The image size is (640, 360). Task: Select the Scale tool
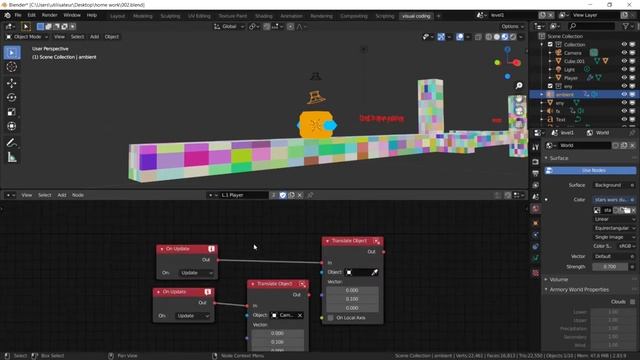12,112
